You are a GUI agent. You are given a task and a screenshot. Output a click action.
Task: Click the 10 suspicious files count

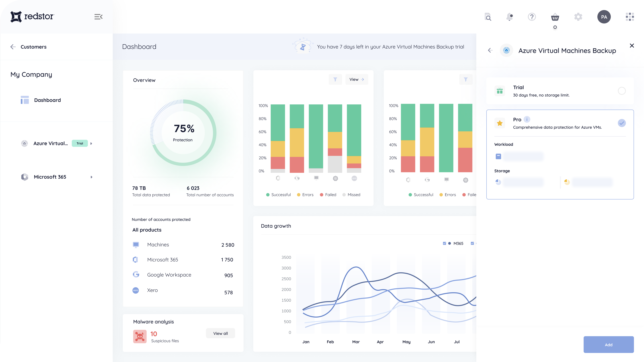pyautogui.click(x=154, y=334)
